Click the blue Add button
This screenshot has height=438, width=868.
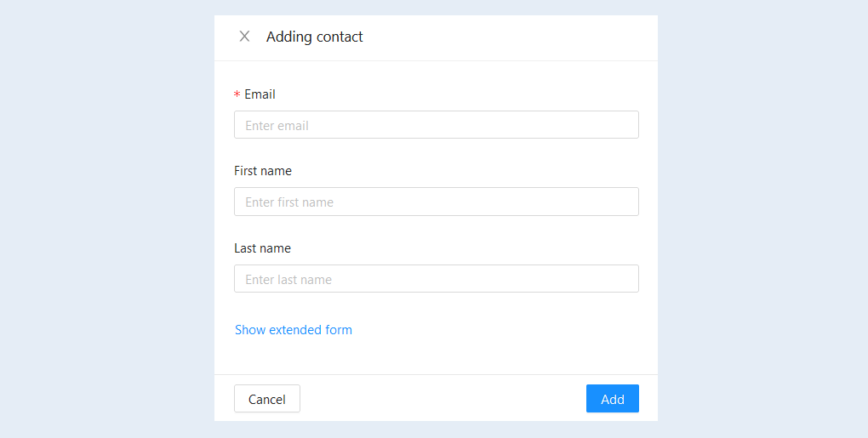tap(612, 399)
